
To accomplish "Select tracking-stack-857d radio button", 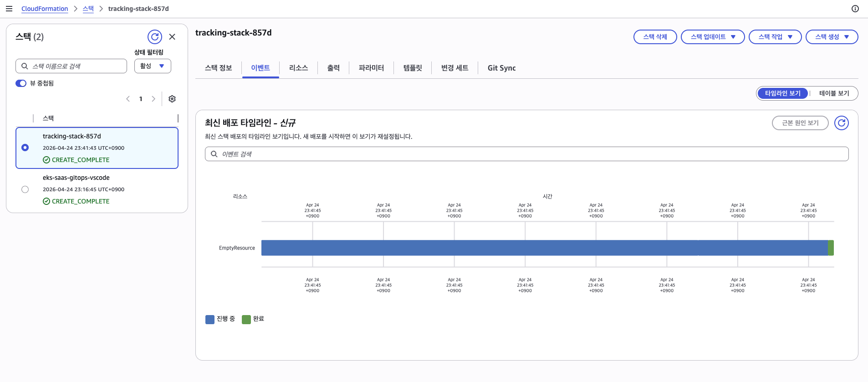I will pyautogui.click(x=25, y=148).
